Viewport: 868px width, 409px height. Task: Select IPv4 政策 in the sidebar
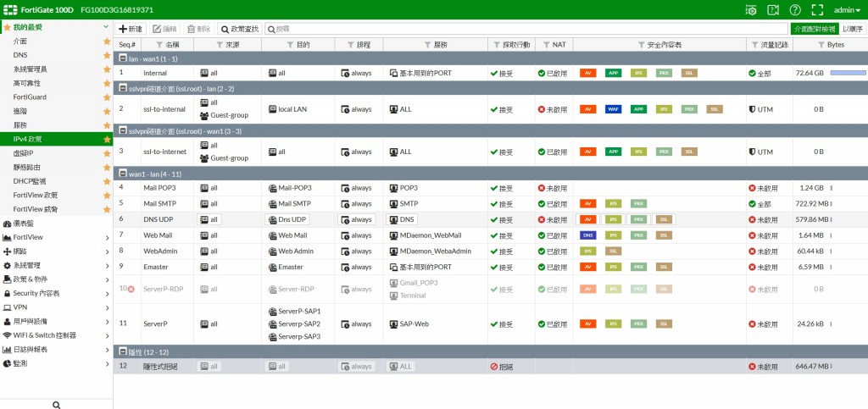tap(57, 139)
